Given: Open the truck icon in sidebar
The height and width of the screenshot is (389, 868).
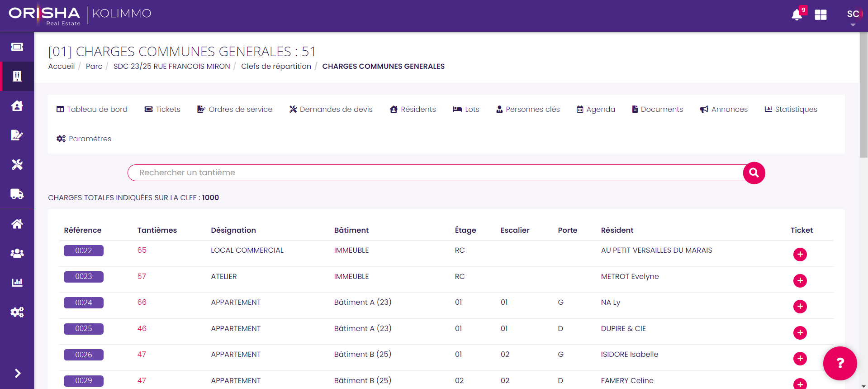Looking at the screenshot, I should click(x=17, y=194).
